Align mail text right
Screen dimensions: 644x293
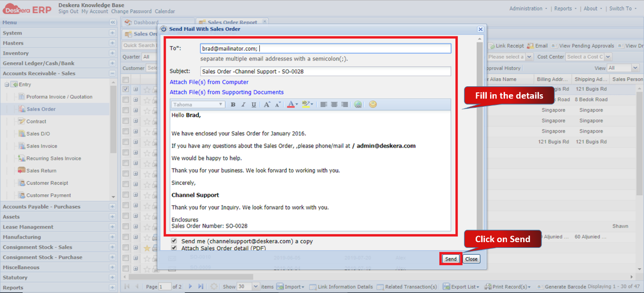[344, 105]
